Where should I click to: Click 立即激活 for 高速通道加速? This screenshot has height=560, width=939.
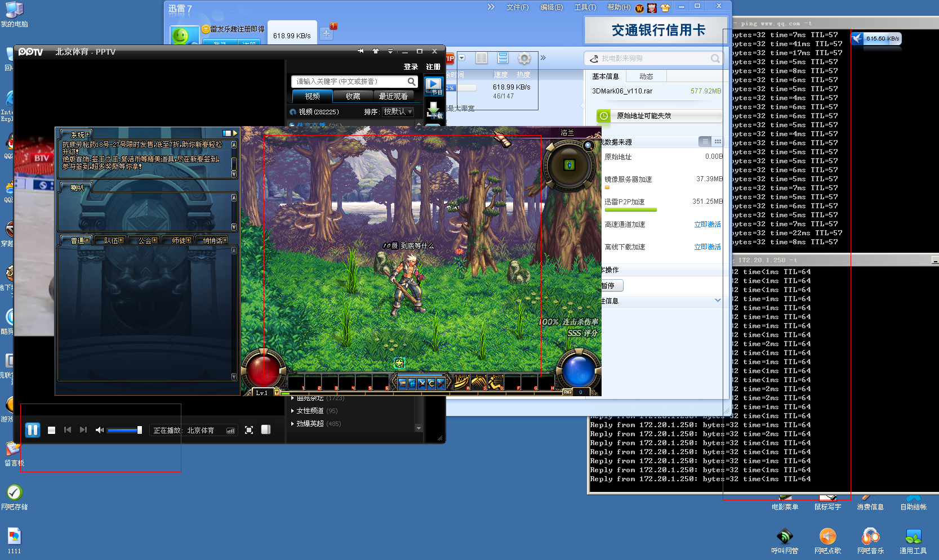click(x=707, y=225)
